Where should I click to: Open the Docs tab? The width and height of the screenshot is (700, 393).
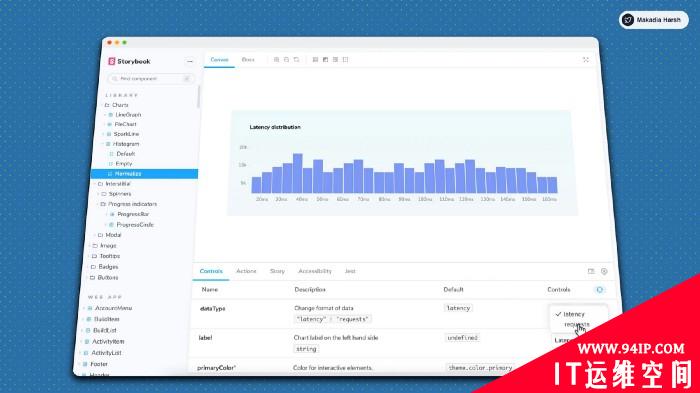[248, 60]
